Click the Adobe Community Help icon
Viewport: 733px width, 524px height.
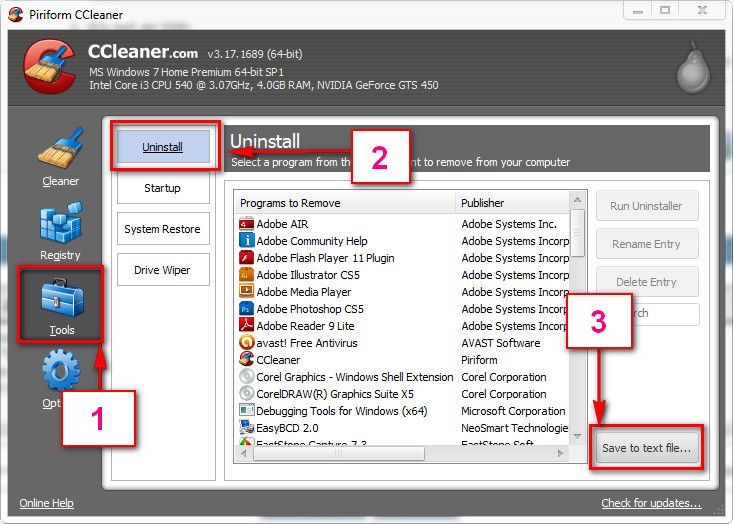point(246,241)
